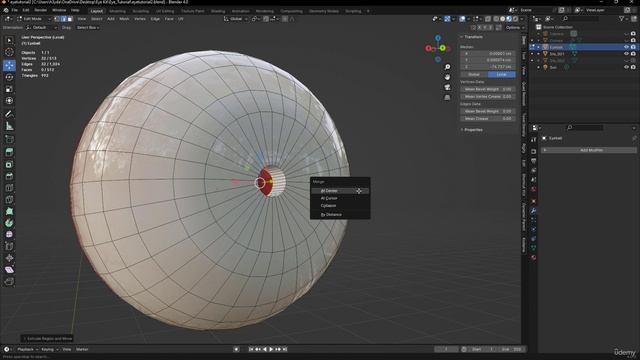Choose the Smooth tool

coord(9,235)
